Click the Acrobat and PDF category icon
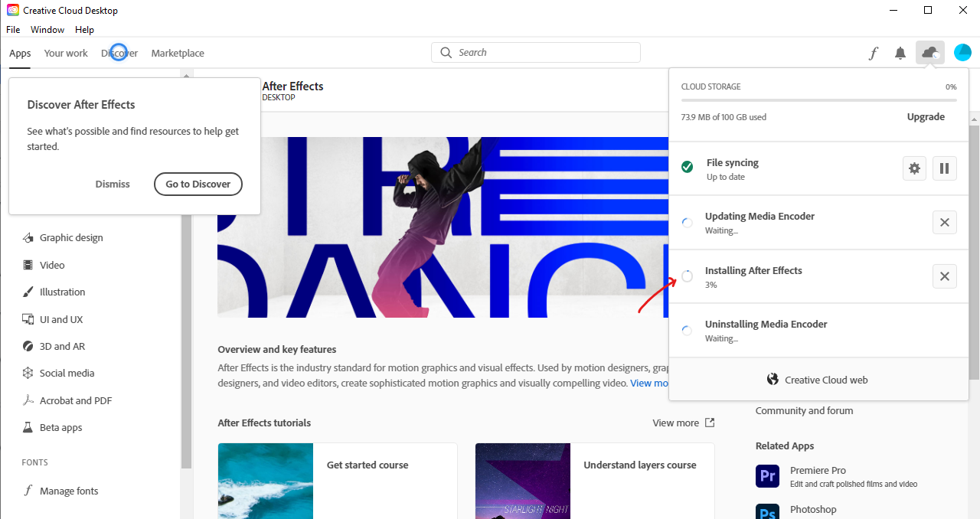980x519 pixels. pos(28,400)
